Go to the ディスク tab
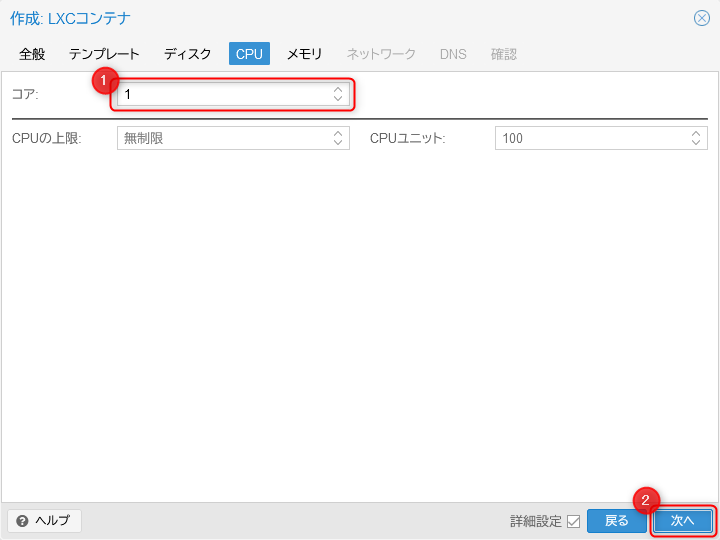 tap(188, 54)
